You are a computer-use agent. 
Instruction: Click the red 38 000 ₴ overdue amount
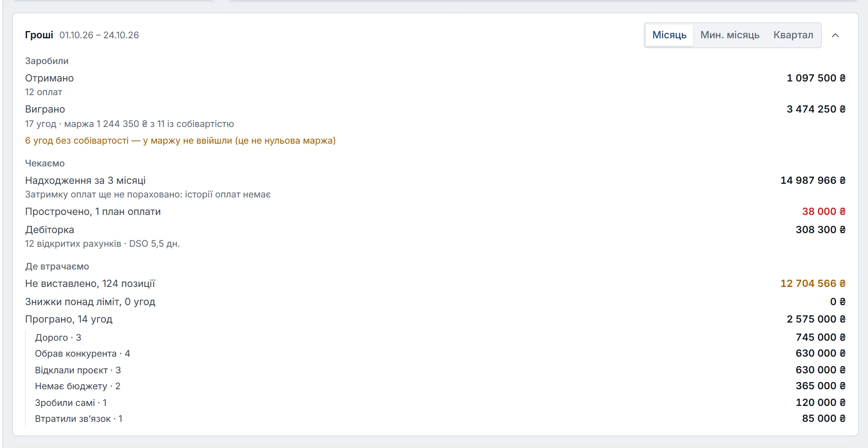pyautogui.click(x=824, y=211)
